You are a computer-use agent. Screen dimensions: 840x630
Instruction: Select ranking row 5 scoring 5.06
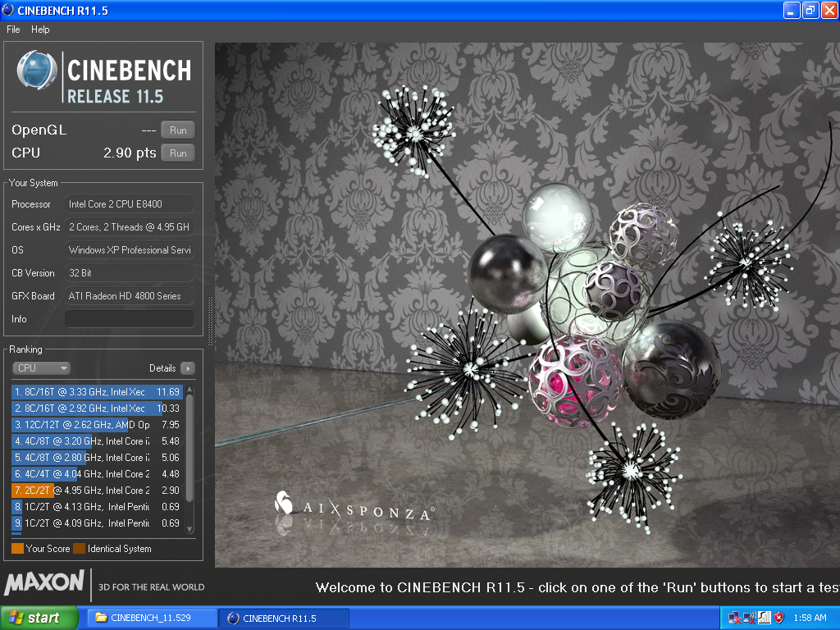click(97, 458)
